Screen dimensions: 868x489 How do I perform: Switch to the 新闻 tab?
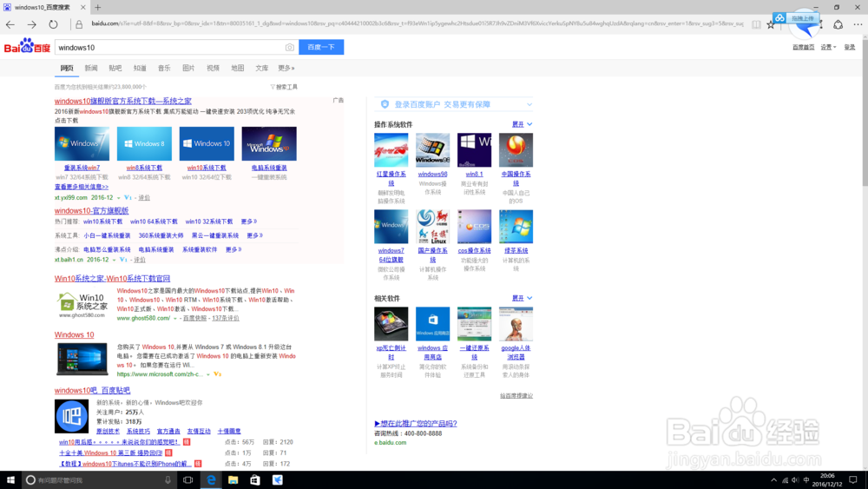click(x=91, y=68)
